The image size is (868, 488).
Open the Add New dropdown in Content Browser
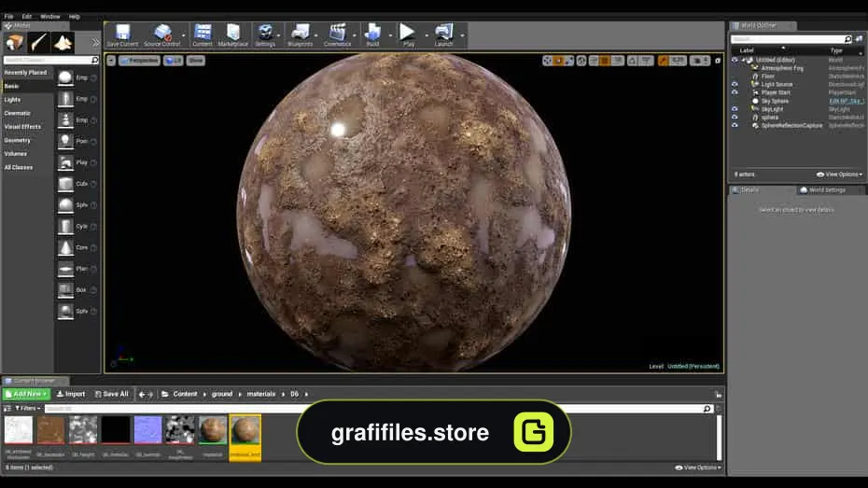tap(26, 394)
